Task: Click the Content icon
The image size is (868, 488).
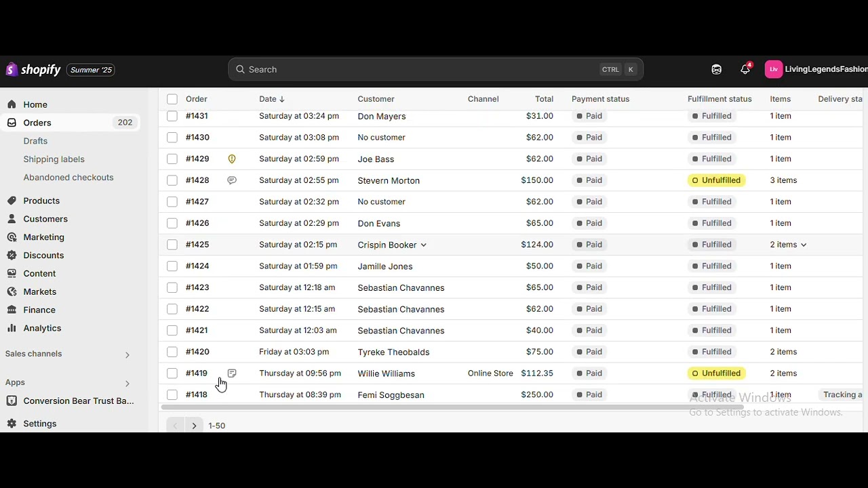Action: click(12, 273)
